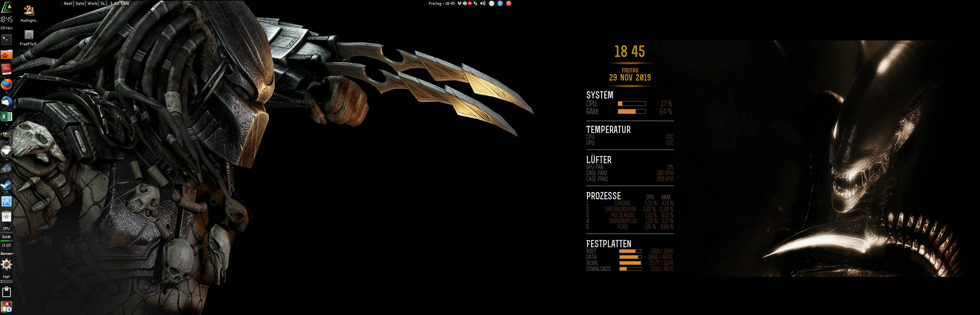This screenshot has width=980, height=315.
Task: Open the orange home folder icon
Action: 6,55
